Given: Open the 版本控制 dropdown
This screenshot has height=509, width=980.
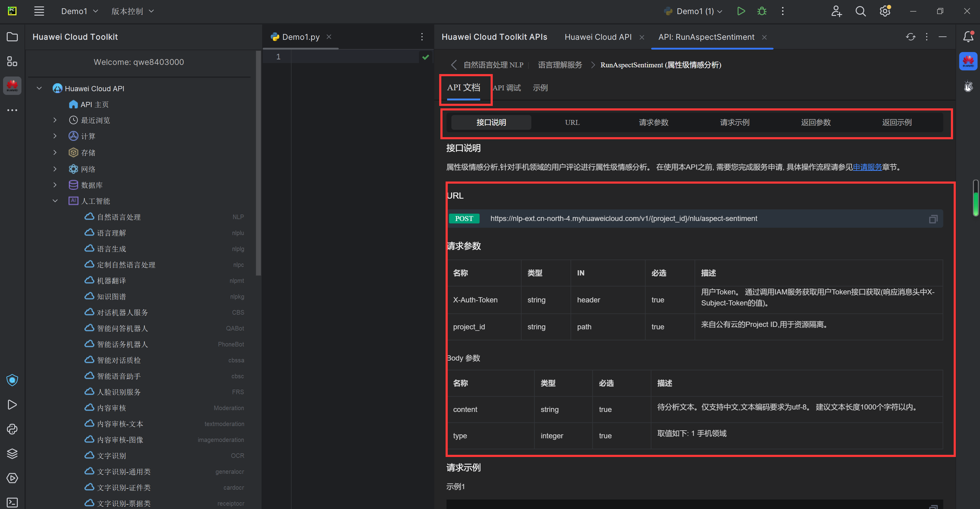Looking at the screenshot, I should click(x=132, y=11).
